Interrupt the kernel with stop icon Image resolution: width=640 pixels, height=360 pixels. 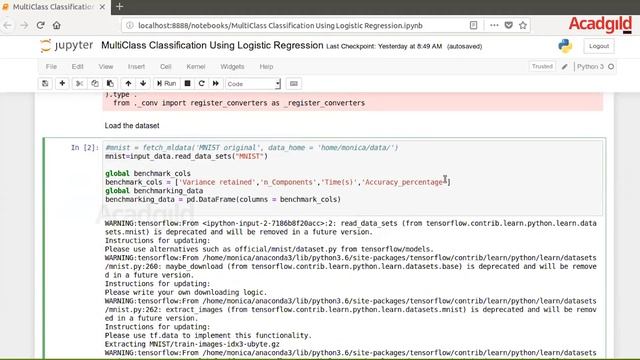click(x=187, y=84)
